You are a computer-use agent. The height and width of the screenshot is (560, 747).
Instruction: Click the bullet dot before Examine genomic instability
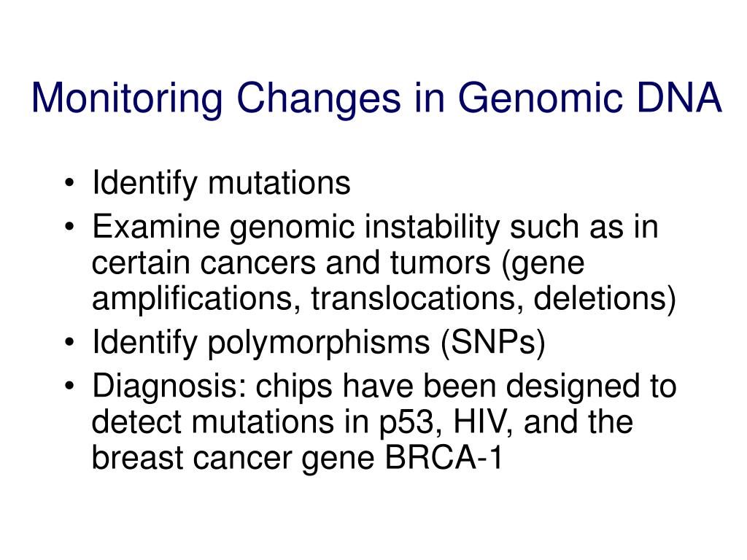[x=69, y=227]
